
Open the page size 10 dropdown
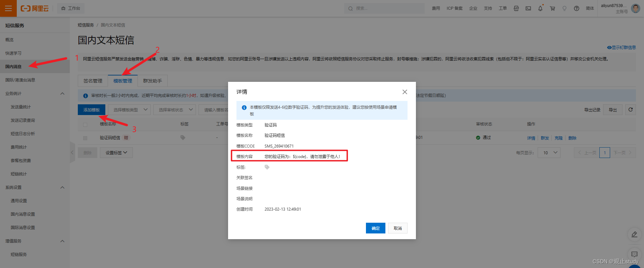click(x=549, y=153)
